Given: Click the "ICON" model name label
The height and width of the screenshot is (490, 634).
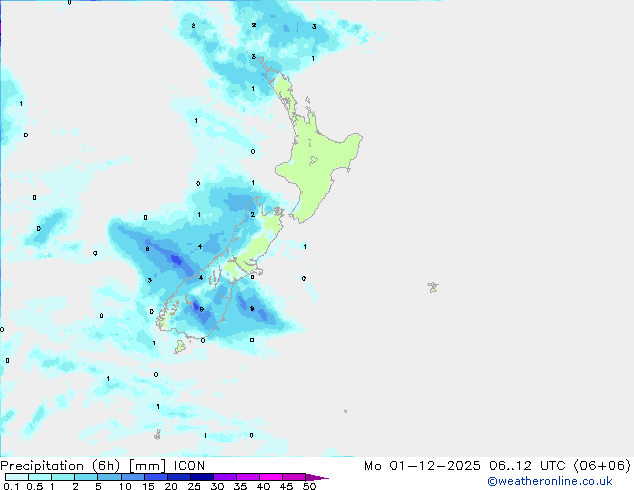Looking at the screenshot, I should (189, 466).
